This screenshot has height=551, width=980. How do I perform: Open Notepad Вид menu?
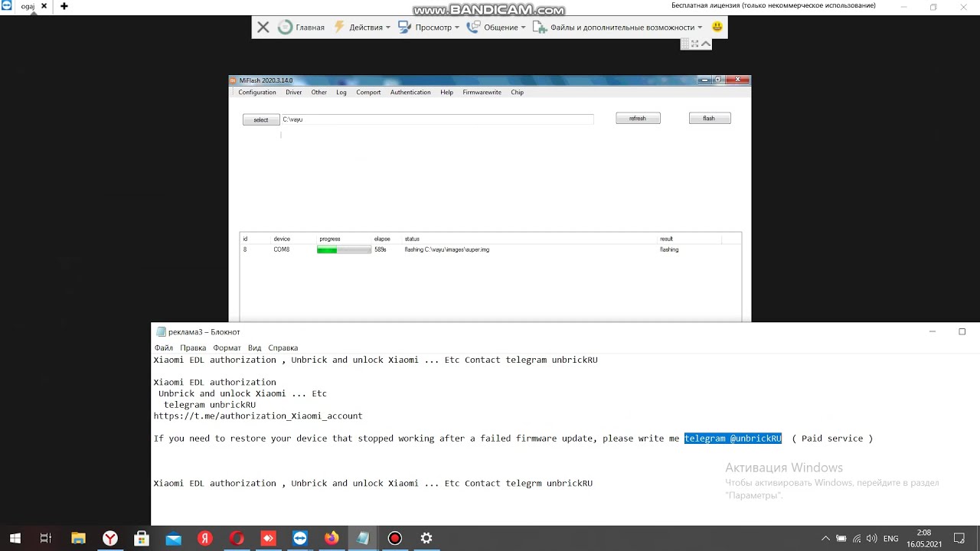click(255, 348)
